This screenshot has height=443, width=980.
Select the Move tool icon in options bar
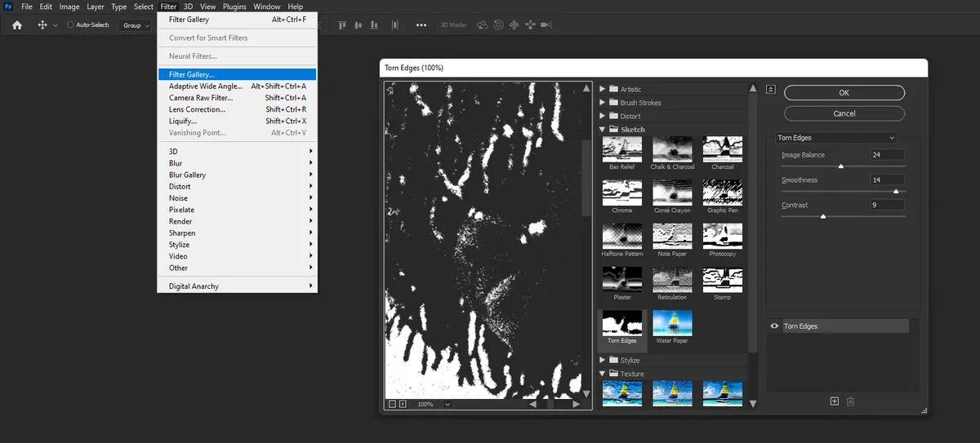click(42, 25)
